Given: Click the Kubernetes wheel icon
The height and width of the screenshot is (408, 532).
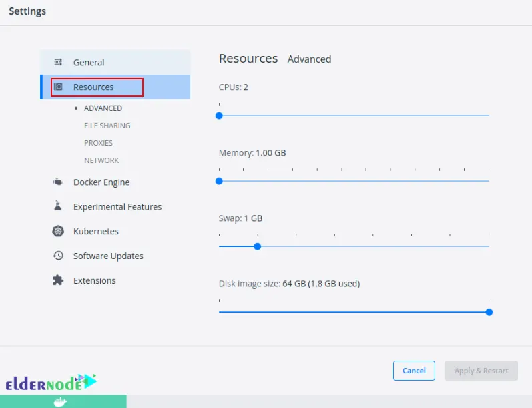Looking at the screenshot, I should (x=58, y=231).
